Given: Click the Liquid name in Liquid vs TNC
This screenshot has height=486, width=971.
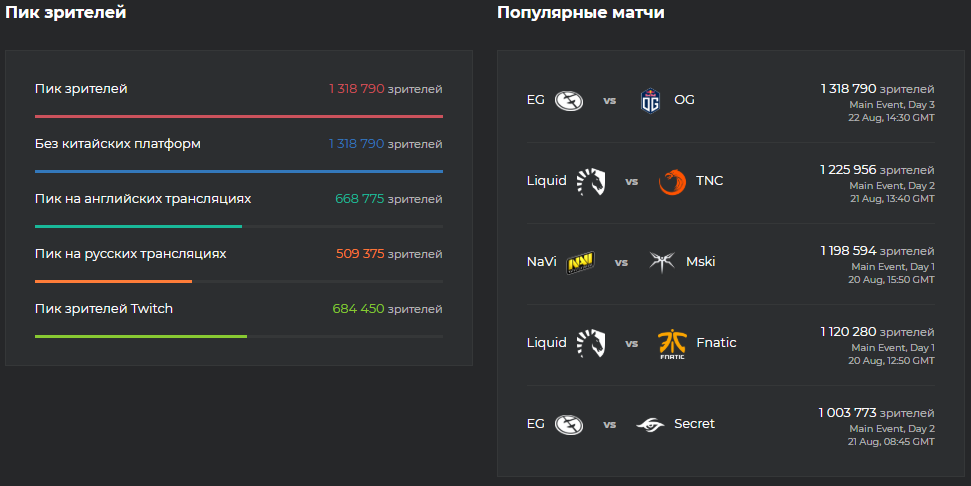Looking at the screenshot, I should (547, 181).
